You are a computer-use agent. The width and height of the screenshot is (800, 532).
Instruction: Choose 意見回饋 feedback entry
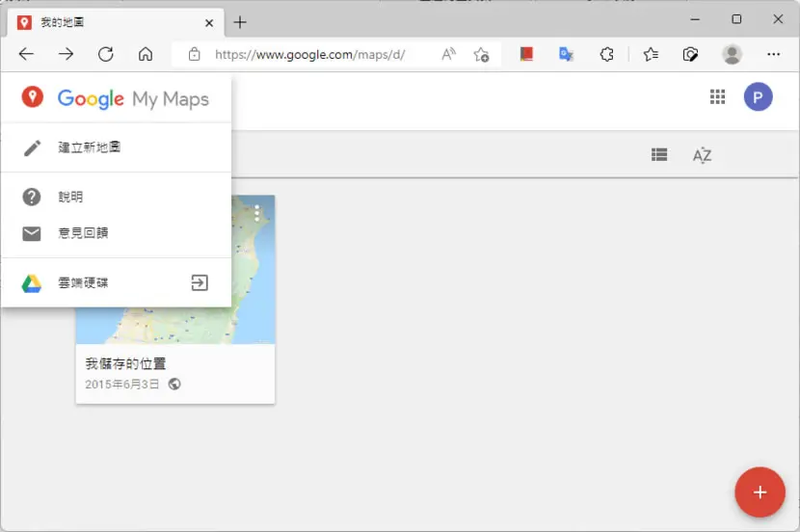[116, 233]
